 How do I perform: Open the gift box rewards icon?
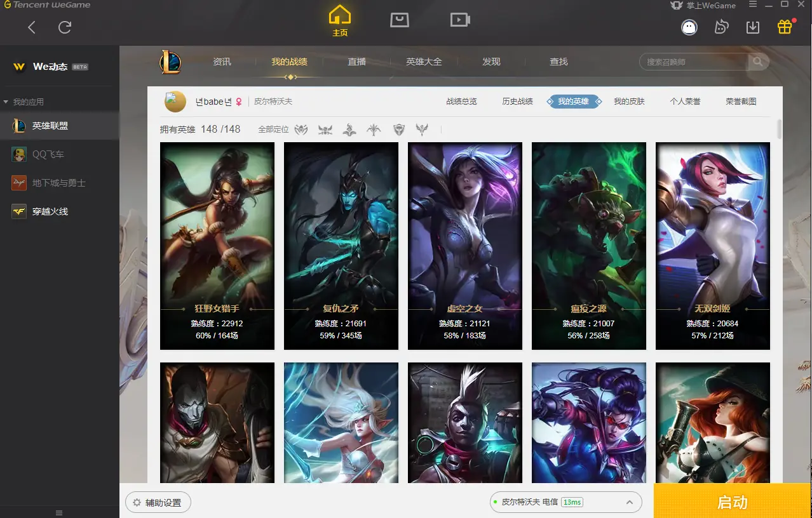785,27
